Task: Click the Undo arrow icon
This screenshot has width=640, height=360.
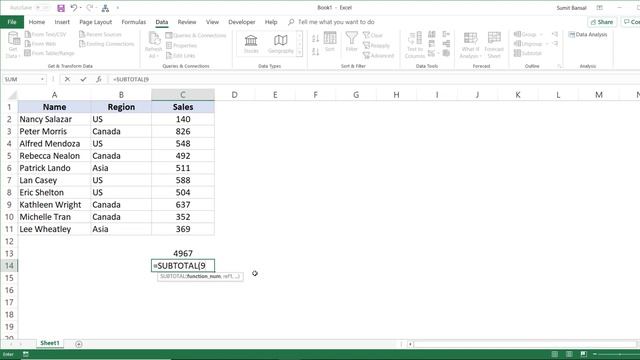Action: [x=74, y=8]
